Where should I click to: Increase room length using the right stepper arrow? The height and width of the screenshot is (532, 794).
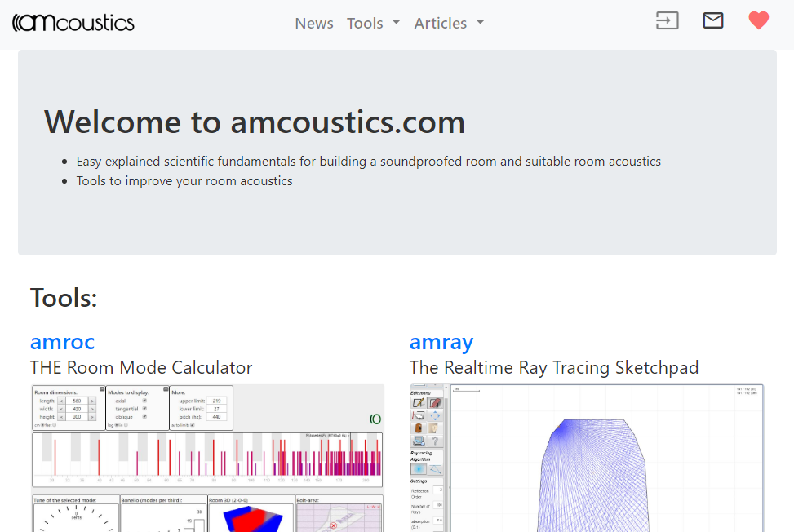[x=92, y=401]
